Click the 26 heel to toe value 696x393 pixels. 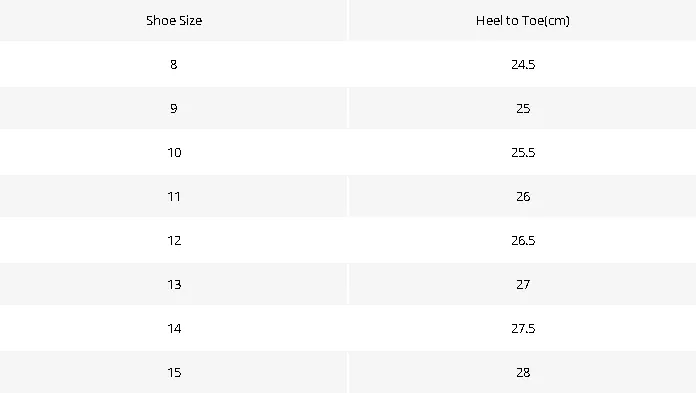click(x=523, y=196)
